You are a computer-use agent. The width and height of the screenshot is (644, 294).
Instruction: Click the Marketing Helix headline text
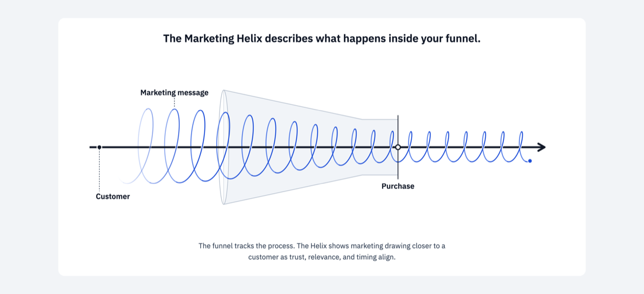(321, 39)
